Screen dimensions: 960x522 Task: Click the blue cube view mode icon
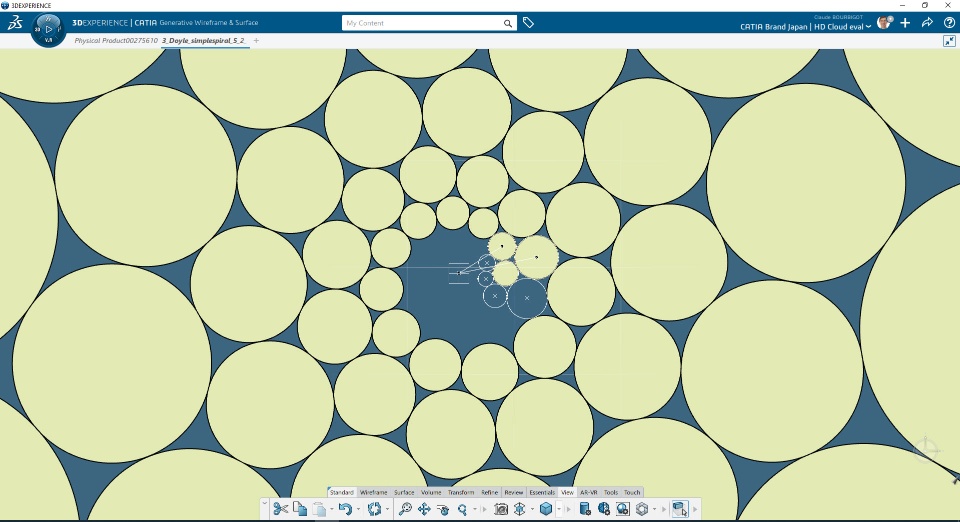[x=546, y=509]
